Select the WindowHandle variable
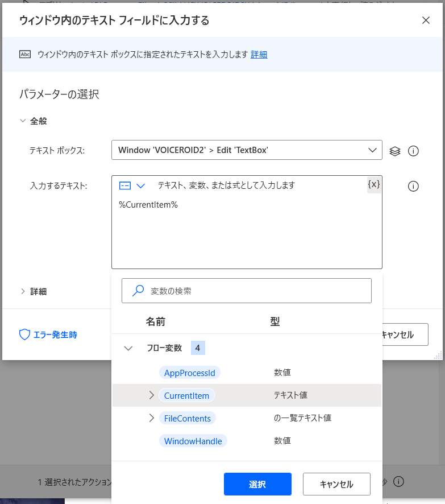Viewport: 445px width, 504px height. coord(193,441)
